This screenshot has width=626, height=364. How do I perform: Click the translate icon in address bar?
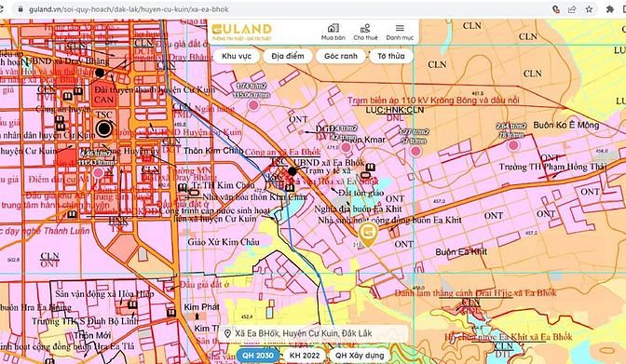[555, 8]
